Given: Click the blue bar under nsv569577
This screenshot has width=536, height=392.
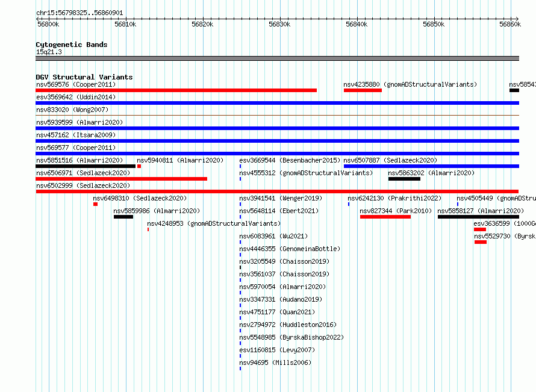Looking at the screenshot, I should tap(277, 154).
